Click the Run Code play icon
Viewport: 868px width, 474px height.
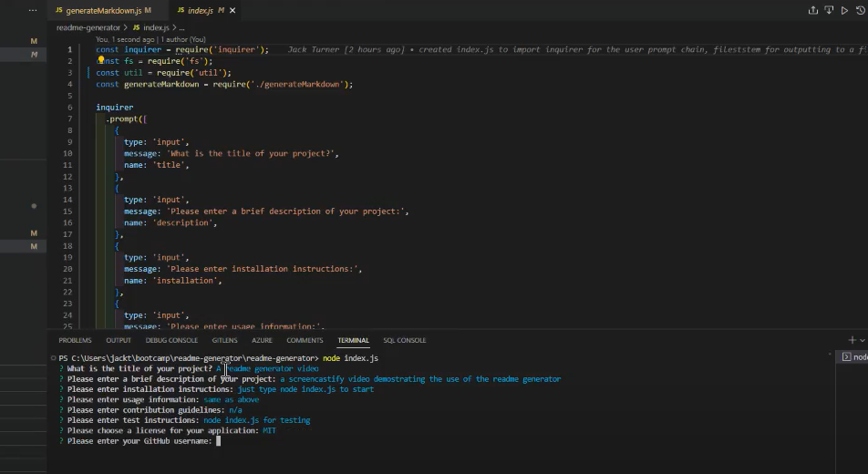click(843, 10)
